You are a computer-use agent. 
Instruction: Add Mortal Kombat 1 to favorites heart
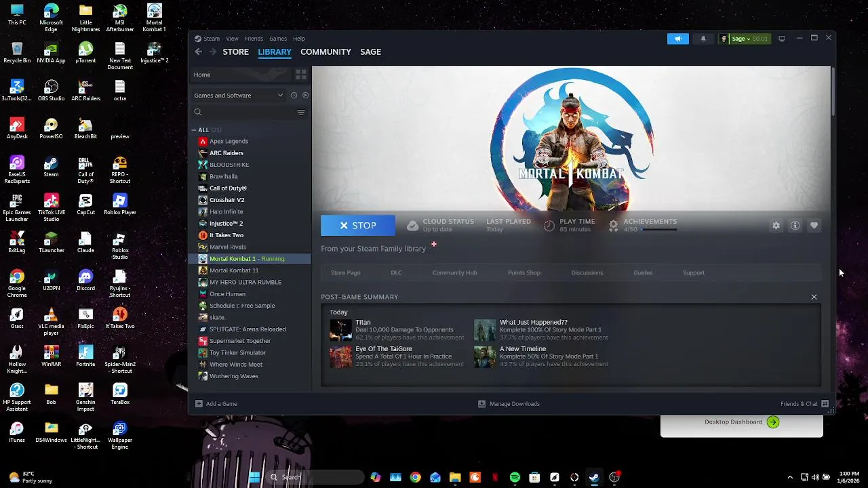(x=814, y=226)
